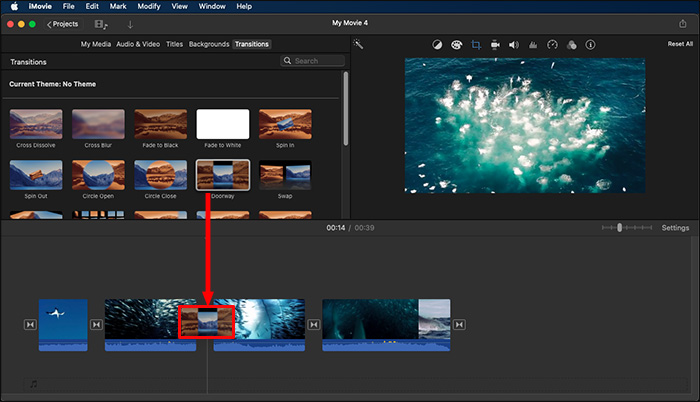Open the clip filter and audio effects tool

pyautogui.click(x=570, y=45)
